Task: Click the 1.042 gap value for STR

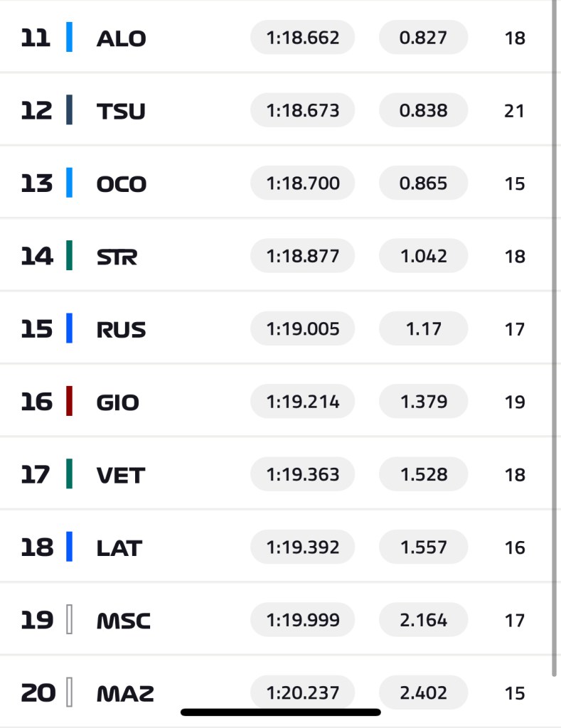Action: [424, 256]
